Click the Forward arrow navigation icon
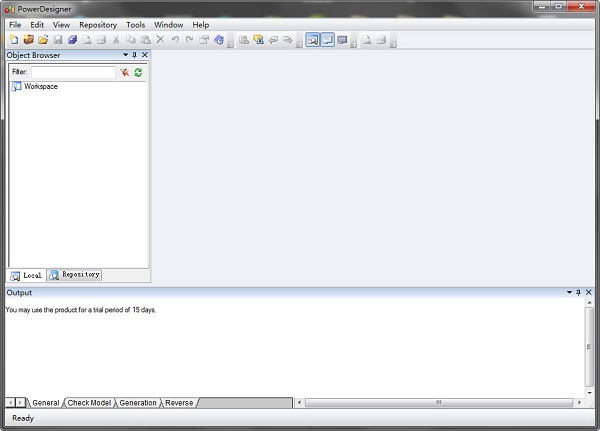The width and height of the screenshot is (600, 431). point(288,39)
